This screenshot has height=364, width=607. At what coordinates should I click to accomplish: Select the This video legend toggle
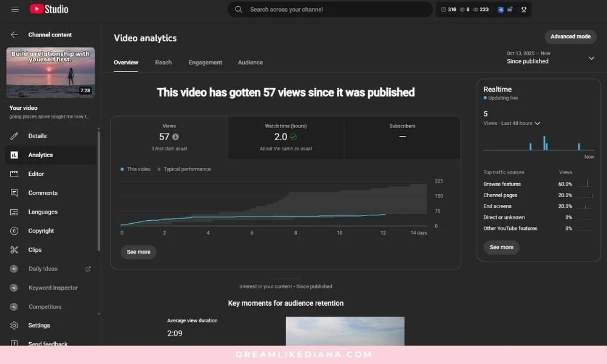[134, 169]
